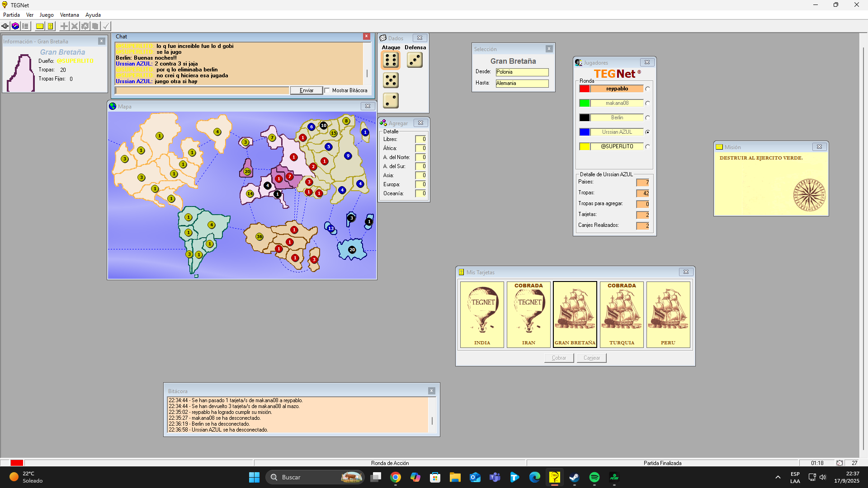Click the six attack die
The width and height of the screenshot is (868, 488).
pyautogui.click(x=391, y=60)
